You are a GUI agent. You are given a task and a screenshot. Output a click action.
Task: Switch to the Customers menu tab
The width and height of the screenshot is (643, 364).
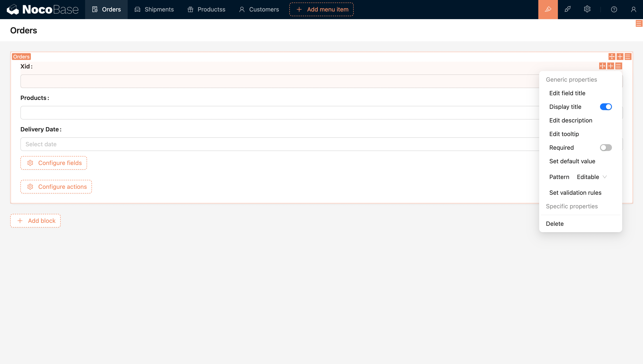(259, 10)
